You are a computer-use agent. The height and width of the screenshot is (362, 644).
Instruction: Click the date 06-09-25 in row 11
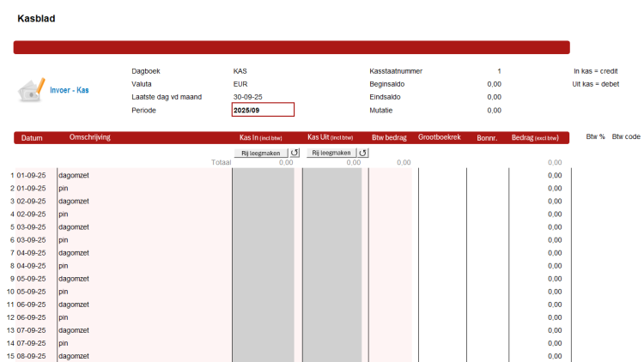(36, 305)
